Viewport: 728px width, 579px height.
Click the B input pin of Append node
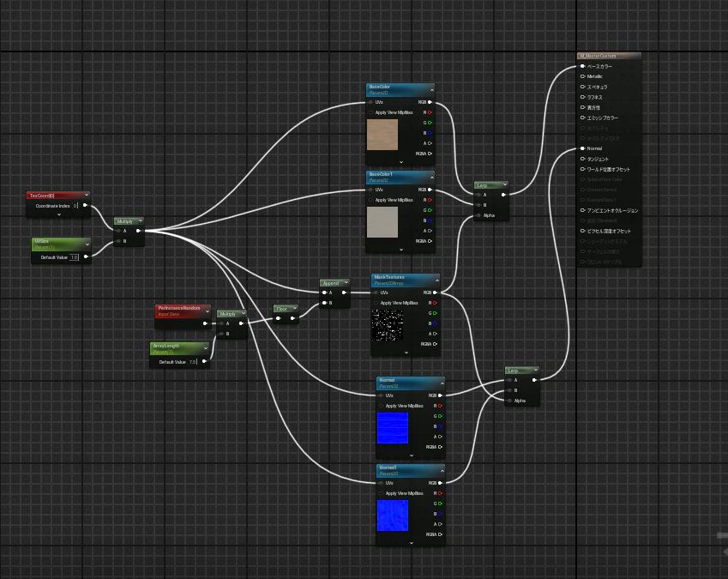(x=324, y=303)
